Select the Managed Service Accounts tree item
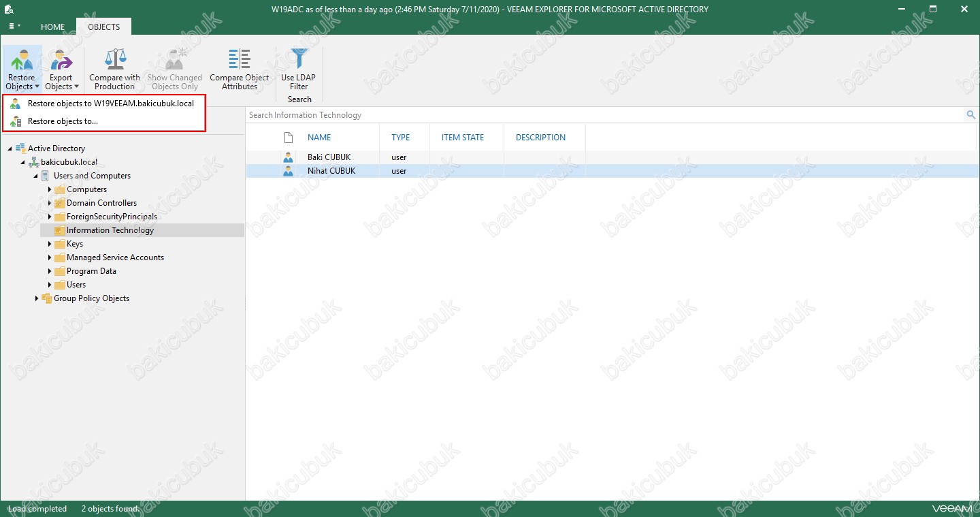Image resolution: width=980 pixels, height=517 pixels. click(x=115, y=257)
